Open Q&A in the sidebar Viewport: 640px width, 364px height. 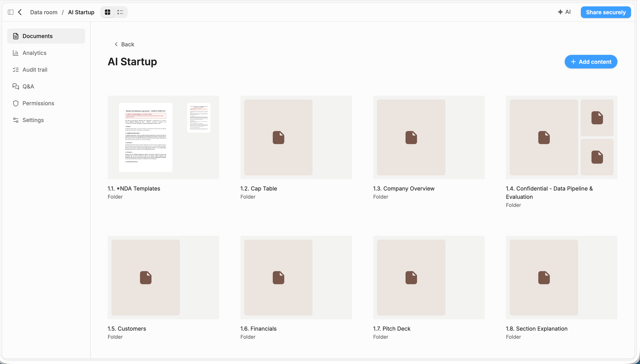[46, 86]
